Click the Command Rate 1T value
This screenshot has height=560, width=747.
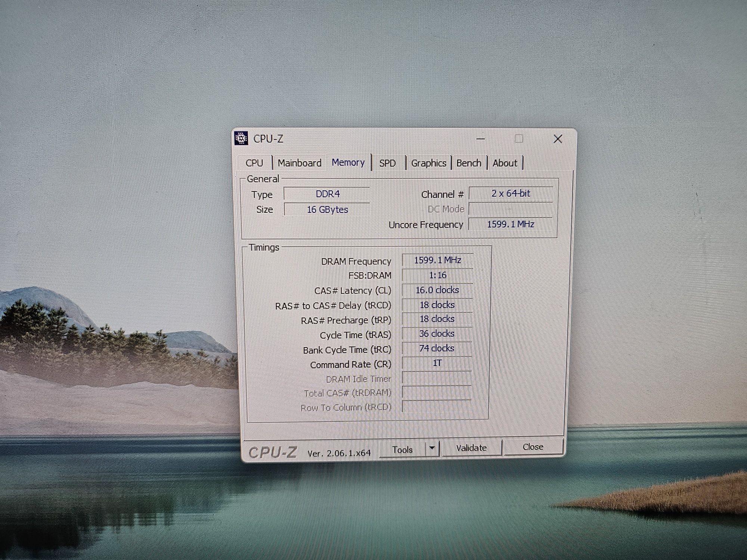point(437,363)
